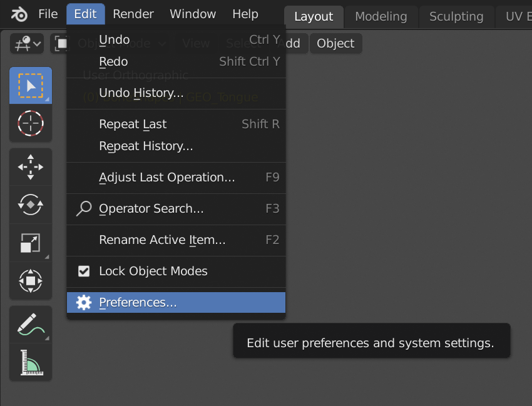Pick the Rotate tool

pos(31,205)
